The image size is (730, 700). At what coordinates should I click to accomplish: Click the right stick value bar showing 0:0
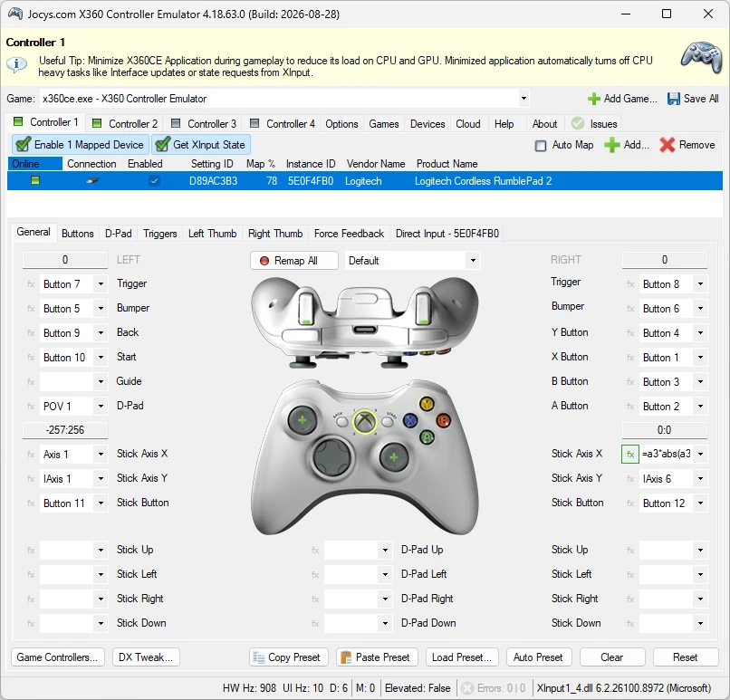(665, 430)
